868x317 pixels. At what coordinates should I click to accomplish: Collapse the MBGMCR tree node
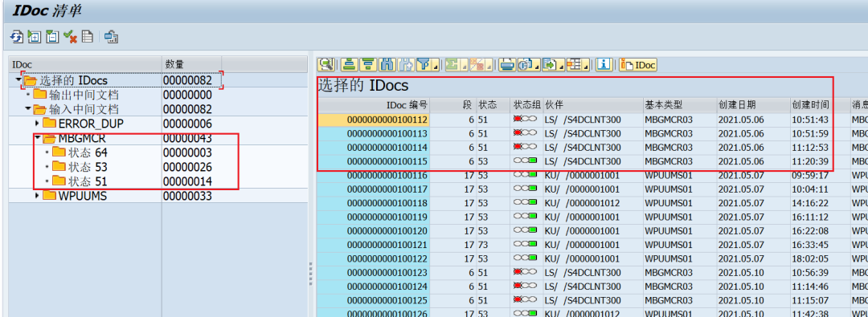tap(38, 138)
